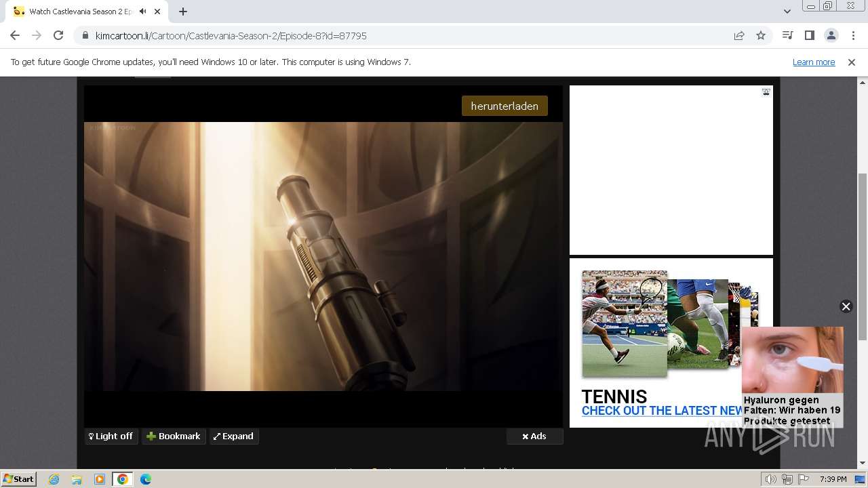The width and height of the screenshot is (868, 488).
Task: Open Action Center flag icon
Action: click(x=804, y=479)
